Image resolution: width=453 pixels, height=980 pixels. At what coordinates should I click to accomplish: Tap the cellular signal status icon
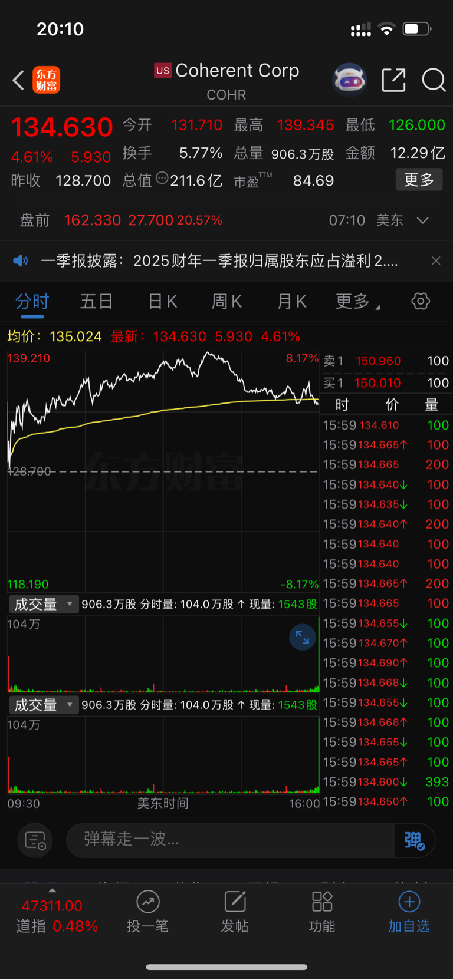360,29
